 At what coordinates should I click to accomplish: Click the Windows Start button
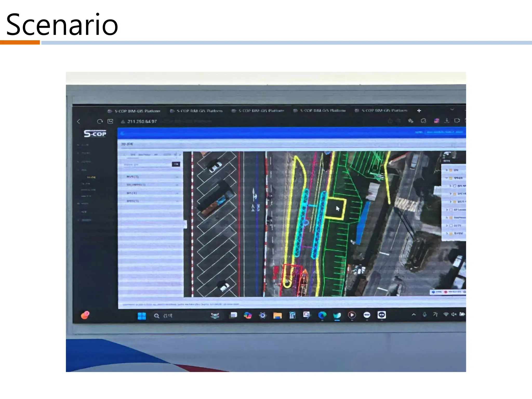click(142, 316)
